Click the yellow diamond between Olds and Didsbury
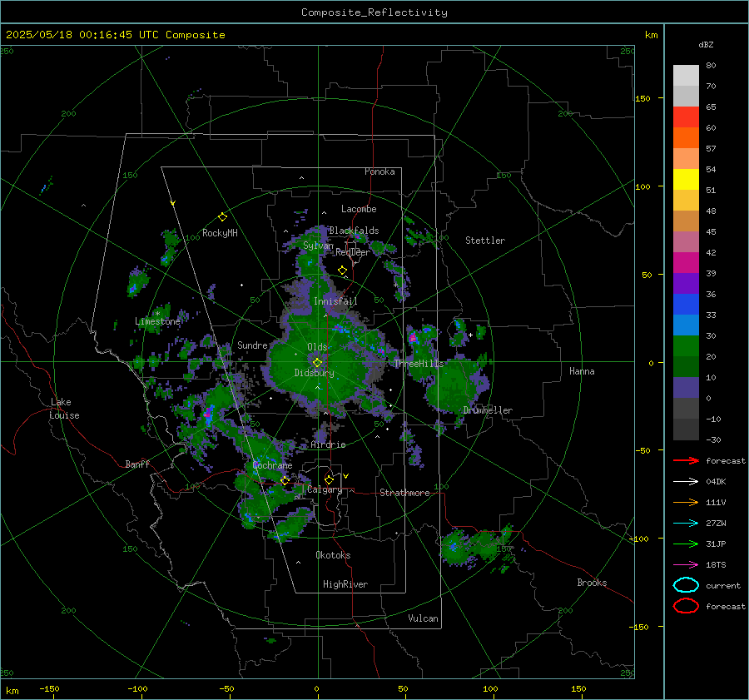This screenshot has width=749, height=700. [x=317, y=363]
